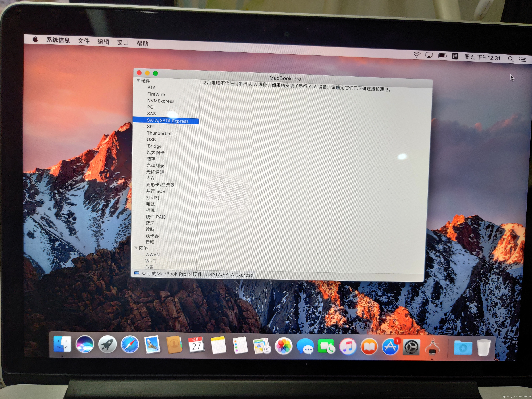Open the 拼 input method menu
Viewport: 532px width, 399px height.
pyautogui.click(x=455, y=57)
